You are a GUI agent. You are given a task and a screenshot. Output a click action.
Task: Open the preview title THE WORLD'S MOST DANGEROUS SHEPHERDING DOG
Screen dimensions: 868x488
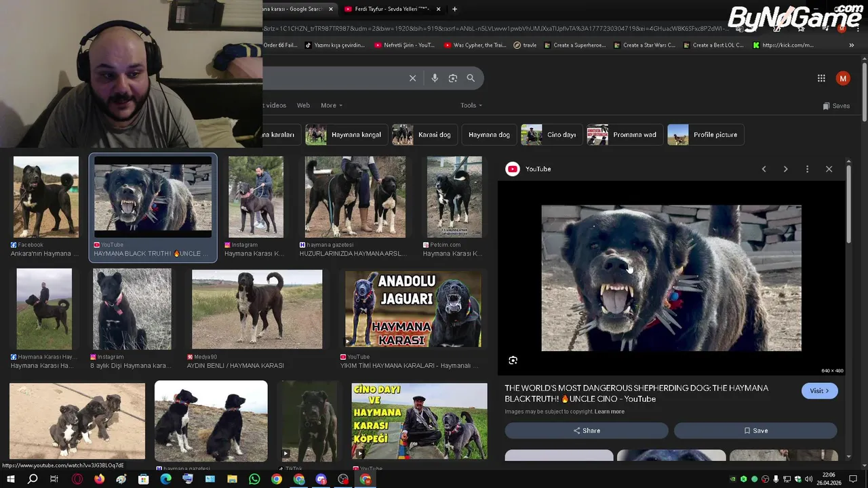(636, 393)
